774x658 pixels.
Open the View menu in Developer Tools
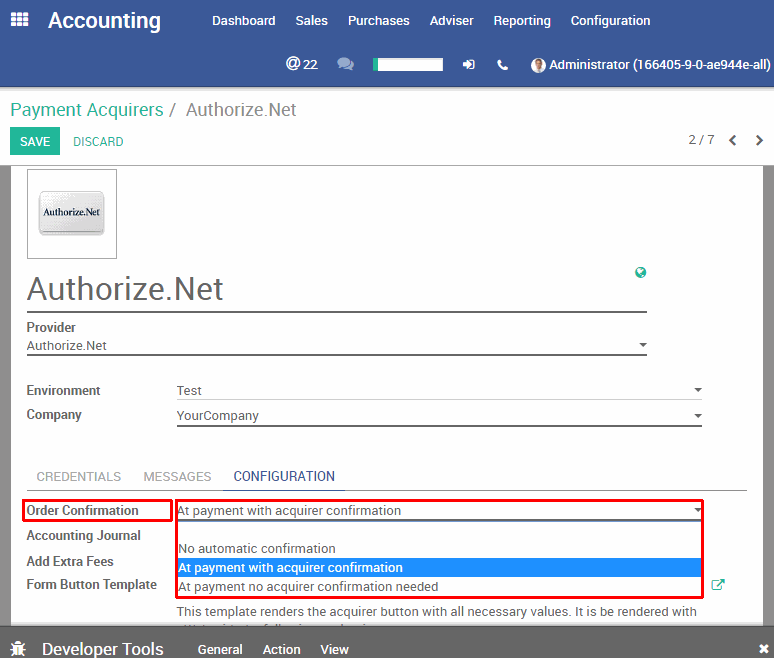tap(335, 649)
